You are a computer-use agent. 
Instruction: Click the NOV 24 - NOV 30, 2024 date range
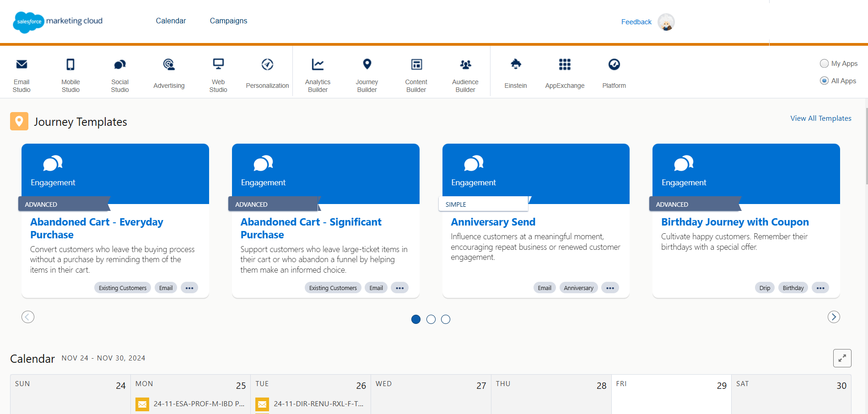pyautogui.click(x=103, y=358)
